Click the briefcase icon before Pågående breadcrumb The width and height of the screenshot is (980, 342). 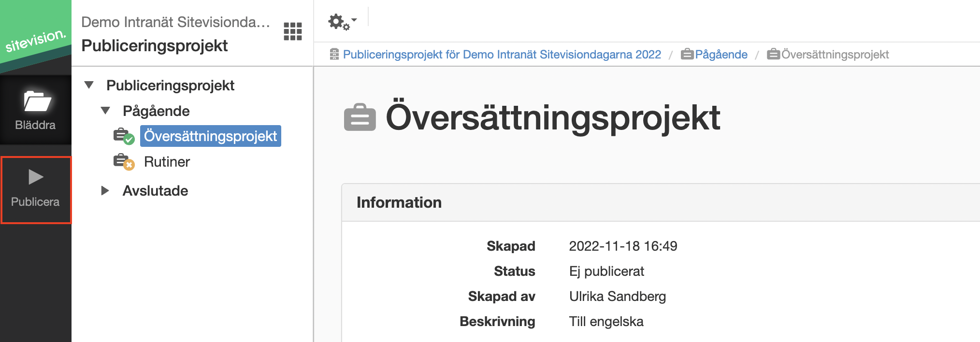[x=687, y=54]
